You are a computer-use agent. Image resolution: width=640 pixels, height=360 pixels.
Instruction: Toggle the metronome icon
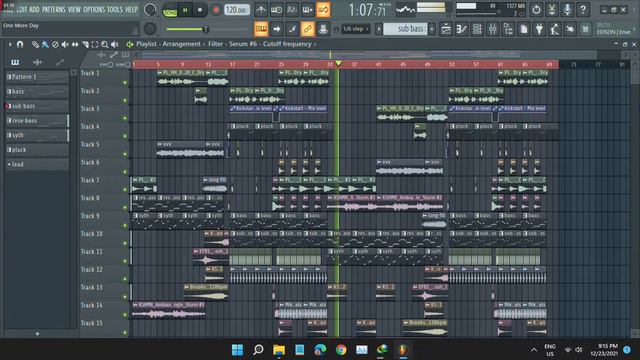(x=260, y=10)
